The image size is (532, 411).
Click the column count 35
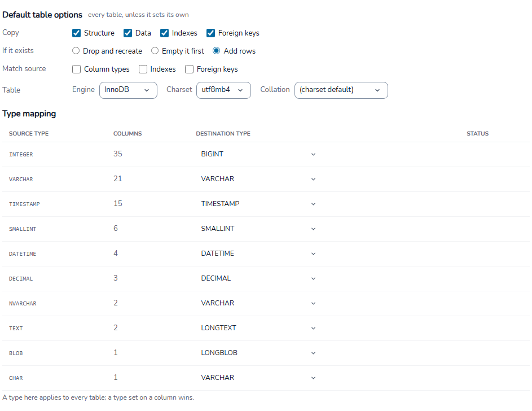pyautogui.click(x=118, y=154)
